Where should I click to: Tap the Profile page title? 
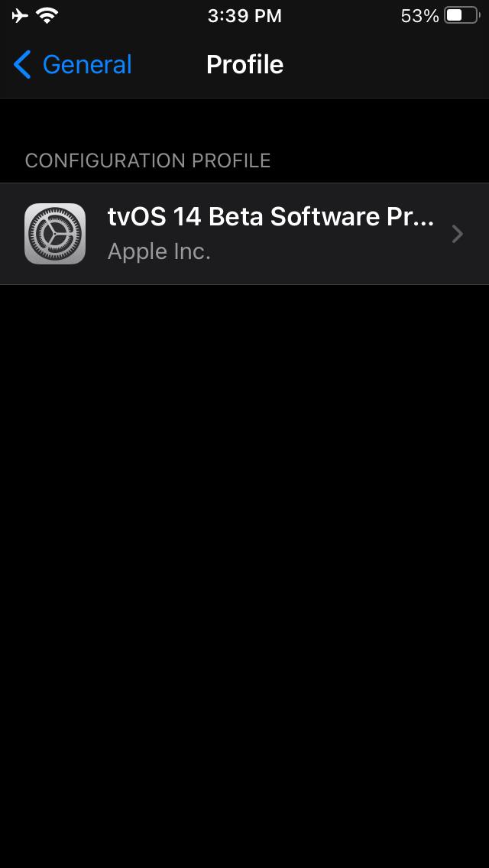point(244,64)
